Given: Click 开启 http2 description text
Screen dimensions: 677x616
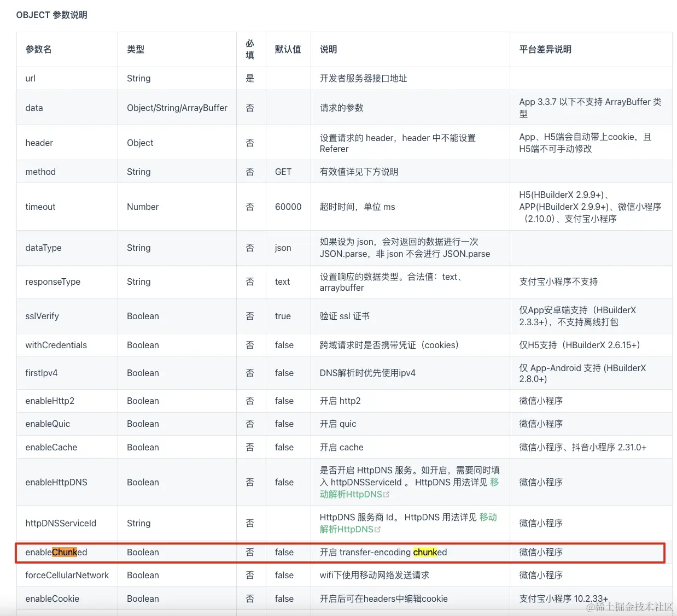Looking at the screenshot, I should click(x=340, y=401).
